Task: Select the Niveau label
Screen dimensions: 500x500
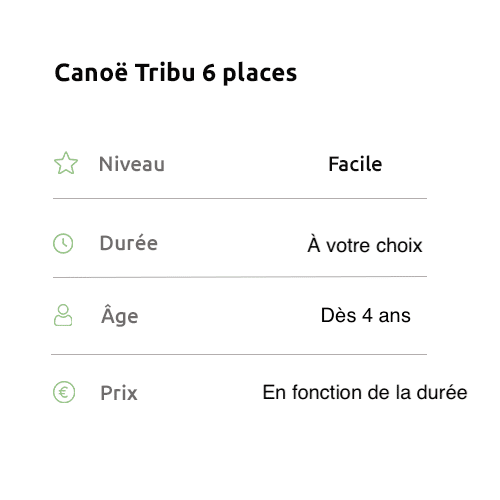Action: click(x=132, y=164)
